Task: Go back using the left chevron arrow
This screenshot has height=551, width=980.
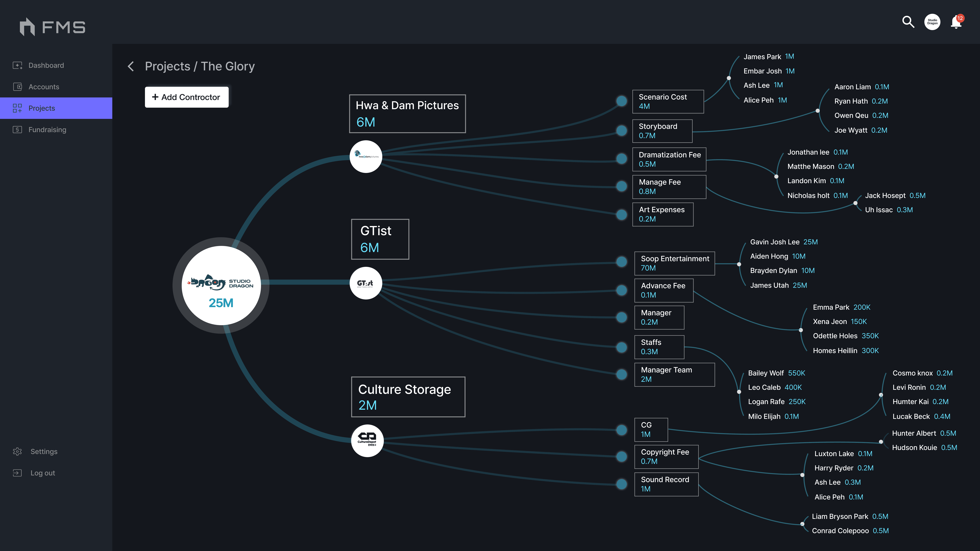Action: [130, 66]
